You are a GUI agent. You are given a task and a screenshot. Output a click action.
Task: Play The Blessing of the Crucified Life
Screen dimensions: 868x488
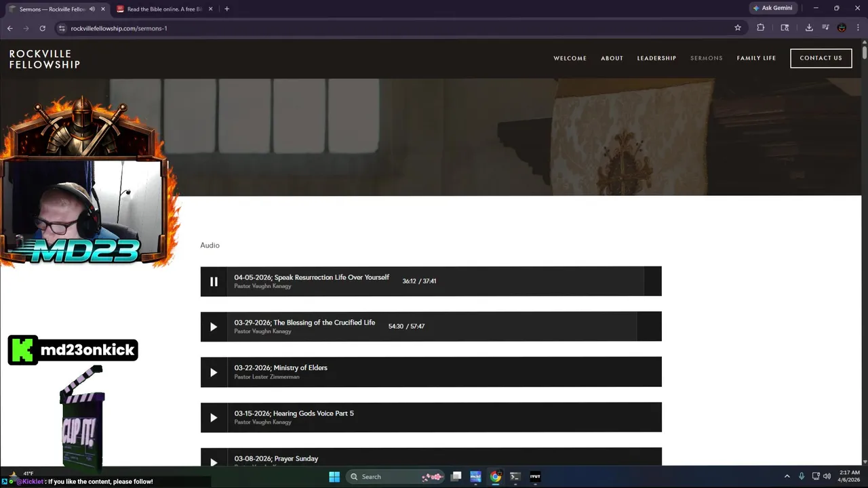coord(214,327)
